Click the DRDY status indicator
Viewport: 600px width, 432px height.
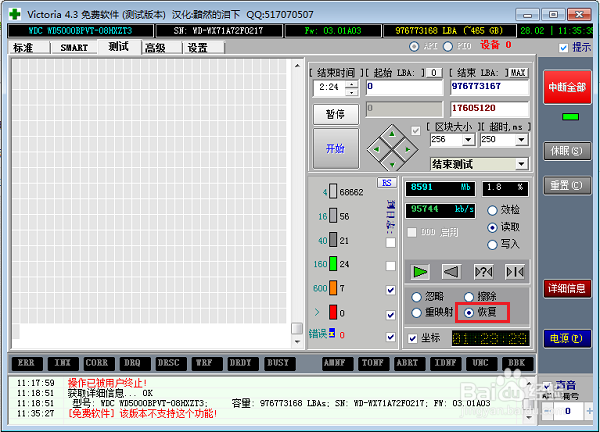pyautogui.click(x=241, y=363)
